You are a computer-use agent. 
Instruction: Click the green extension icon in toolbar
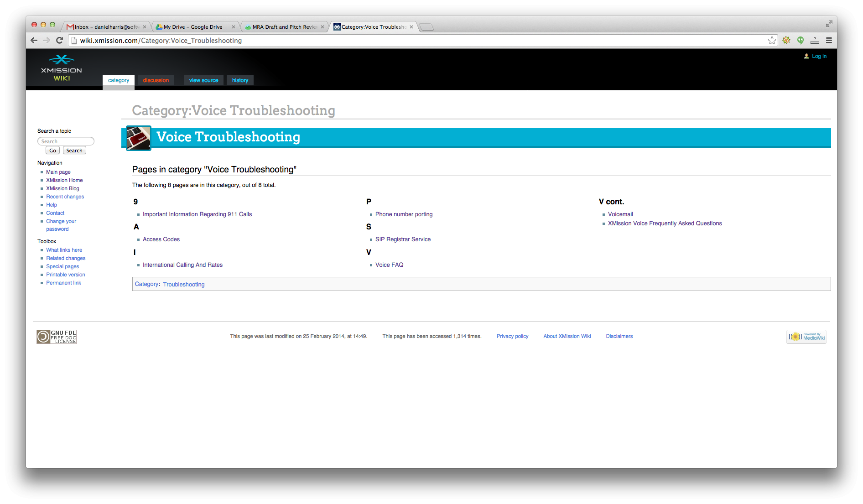pos(801,41)
